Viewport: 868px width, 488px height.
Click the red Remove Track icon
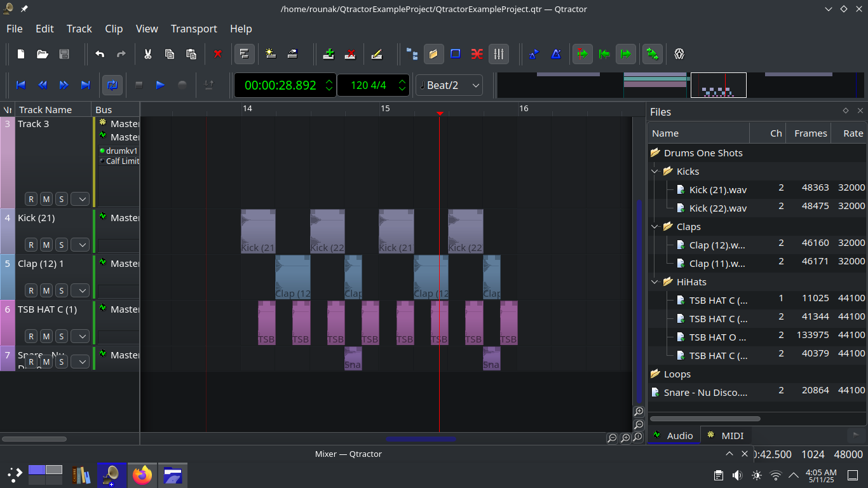(x=350, y=54)
